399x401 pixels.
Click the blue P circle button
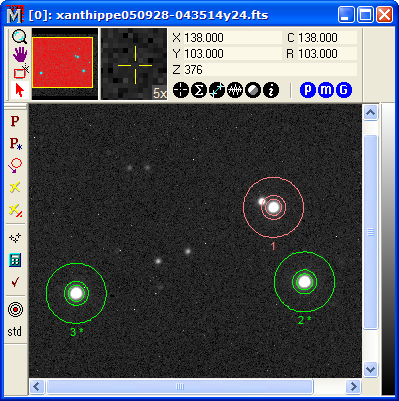coord(308,90)
